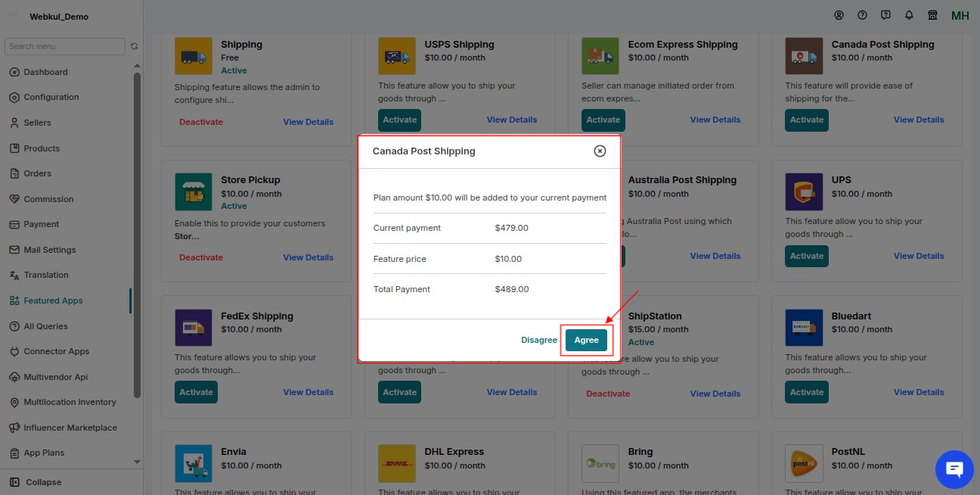
Task: View Details for Australia Post Shipping
Action: [x=715, y=256]
